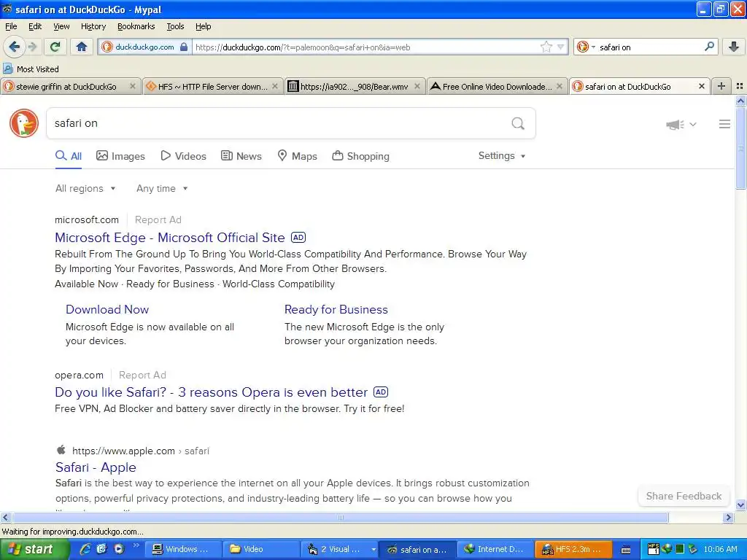Click the duckduckgo.com site identity lock
This screenshot has width=747, height=560.
click(x=145, y=47)
